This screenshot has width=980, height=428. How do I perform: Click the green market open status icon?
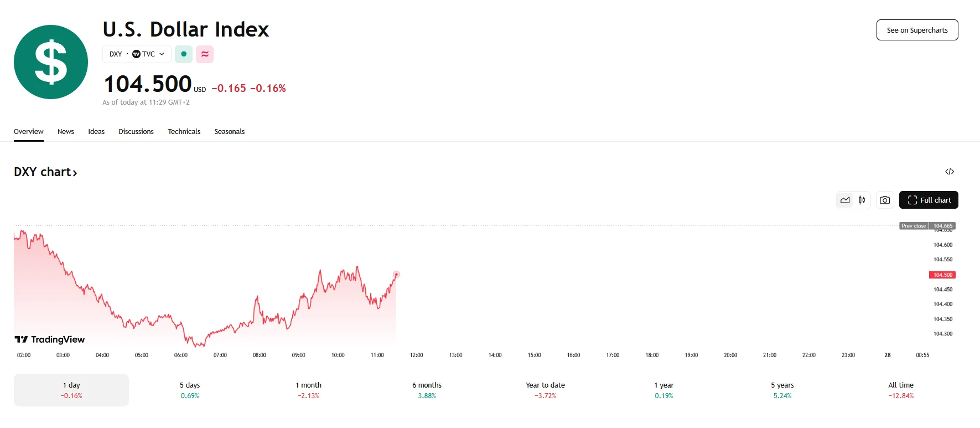point(184,54)
